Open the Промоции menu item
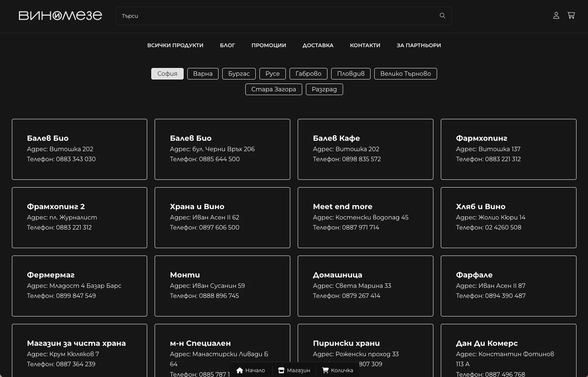The width and height of the screenshot is (588, 377). [269, 45]
